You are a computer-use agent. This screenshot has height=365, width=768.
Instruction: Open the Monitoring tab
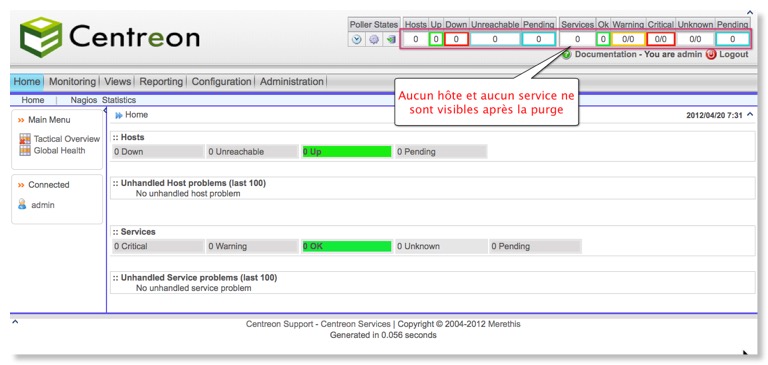pos(72,82)
